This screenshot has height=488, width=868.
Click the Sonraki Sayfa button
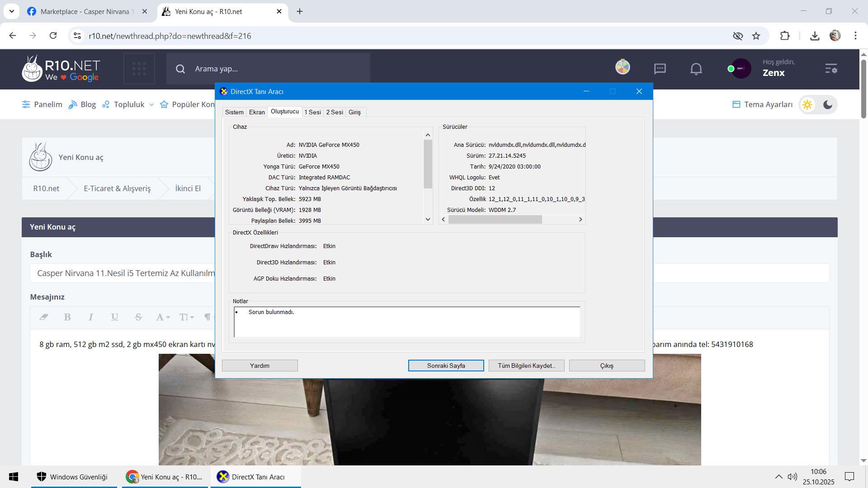446,366
